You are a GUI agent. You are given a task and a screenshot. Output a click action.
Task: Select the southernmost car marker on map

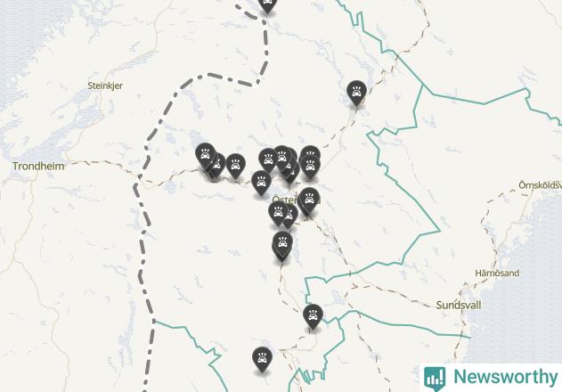click(x=262, y=359)
